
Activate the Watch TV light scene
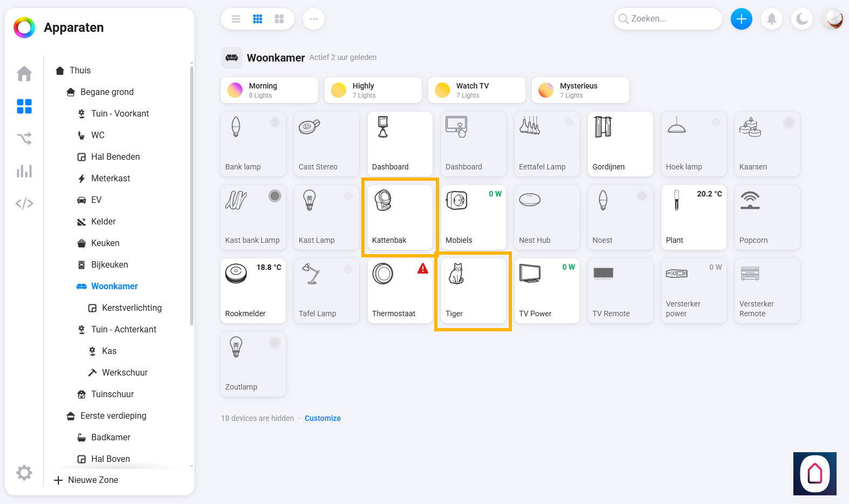477,90
